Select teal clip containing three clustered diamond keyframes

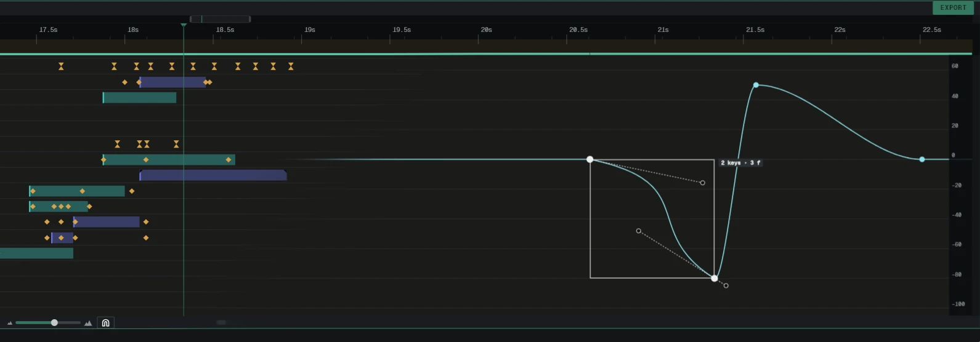pos(59,206)
